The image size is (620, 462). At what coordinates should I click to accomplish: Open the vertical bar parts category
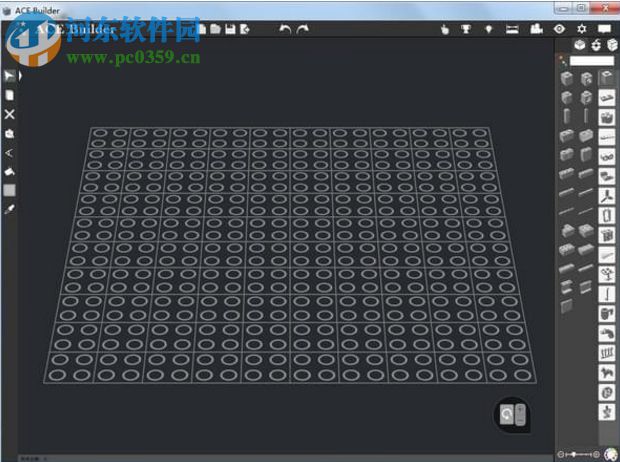pyautogui.click(x=607, y=294)
